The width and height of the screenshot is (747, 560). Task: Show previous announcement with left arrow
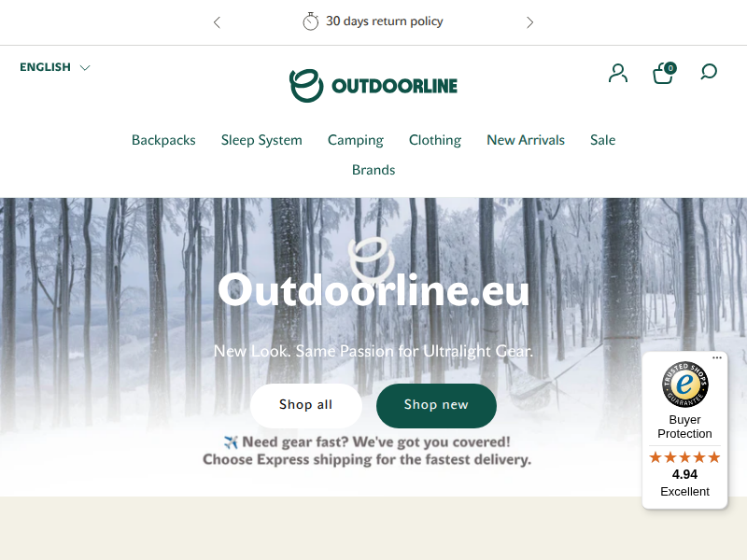click(x=217, y=22)
